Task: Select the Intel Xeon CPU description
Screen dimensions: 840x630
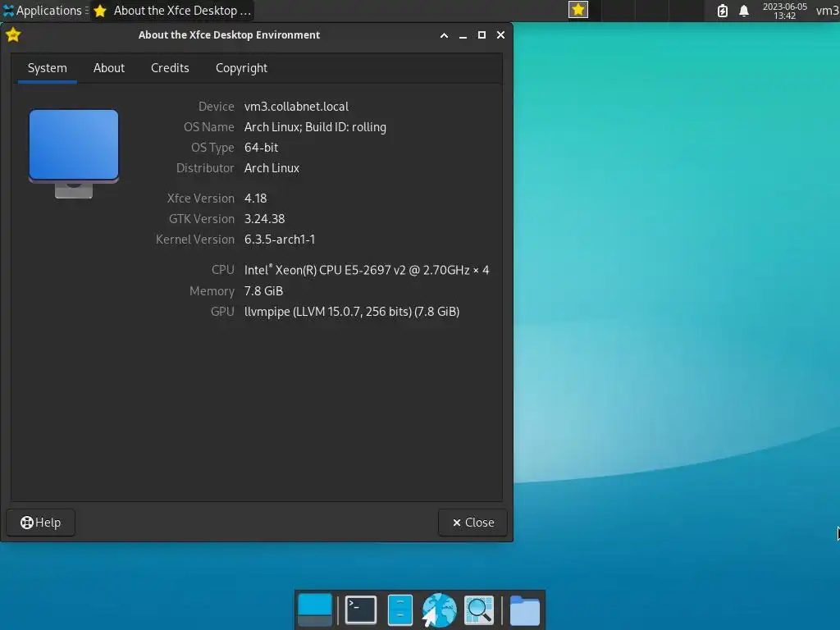Action: click(367, 269)
